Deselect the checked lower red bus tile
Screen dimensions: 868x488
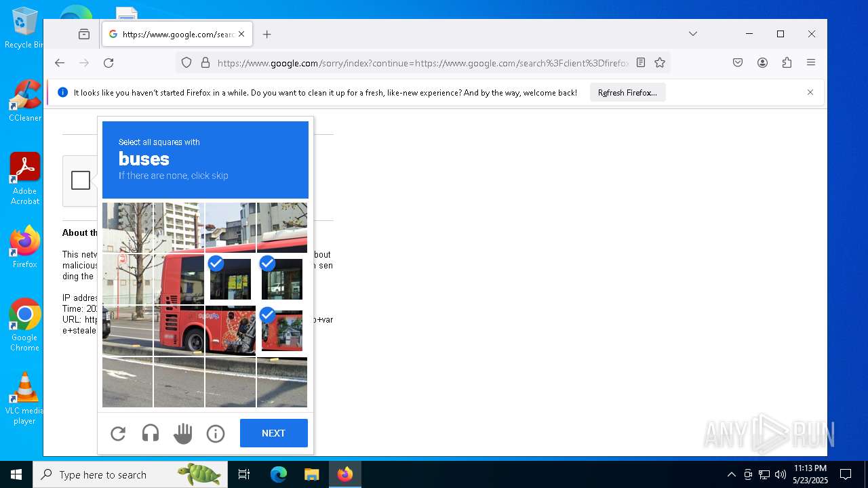(282, 331)
